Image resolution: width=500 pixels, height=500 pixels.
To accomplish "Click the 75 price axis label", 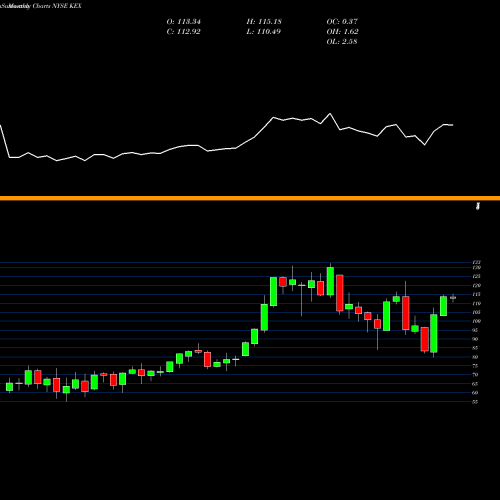I will tap(475, 366).
